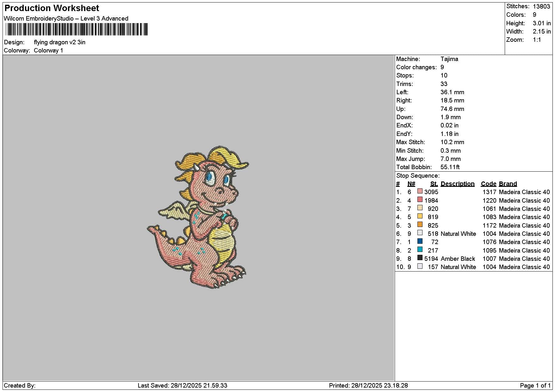Select the orange swatch coded 1172

coord(420,224)
